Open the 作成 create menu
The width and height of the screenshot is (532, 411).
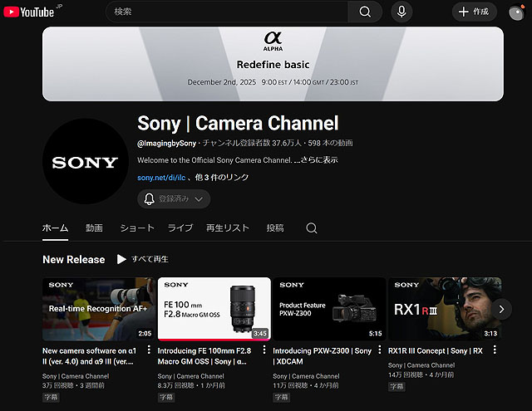point(474,12)
